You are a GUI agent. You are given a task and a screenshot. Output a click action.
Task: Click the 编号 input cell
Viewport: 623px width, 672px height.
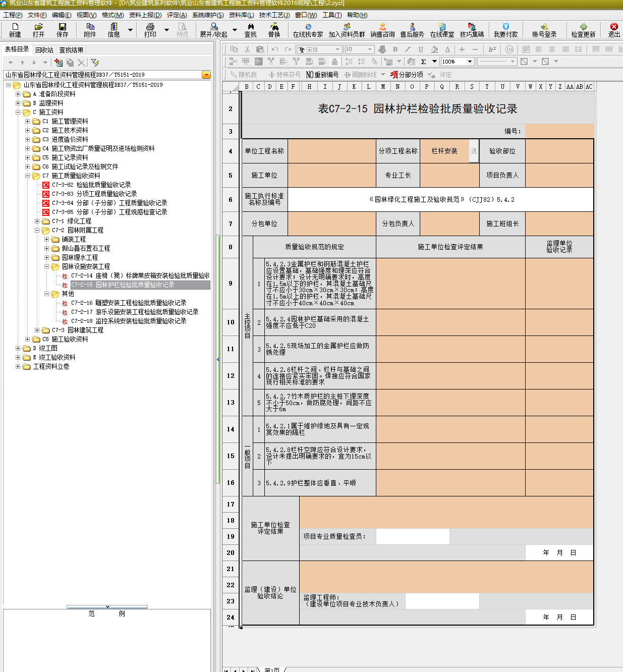[559, 131]
